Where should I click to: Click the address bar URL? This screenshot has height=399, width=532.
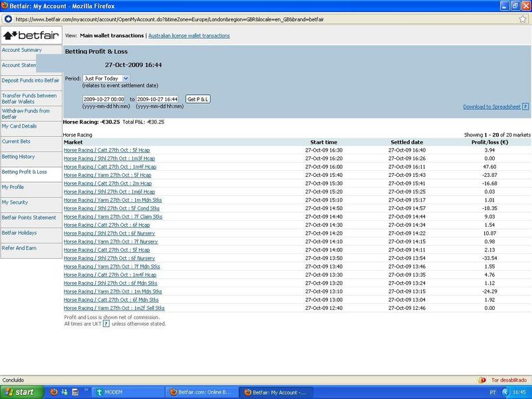[x=170, y=19]
